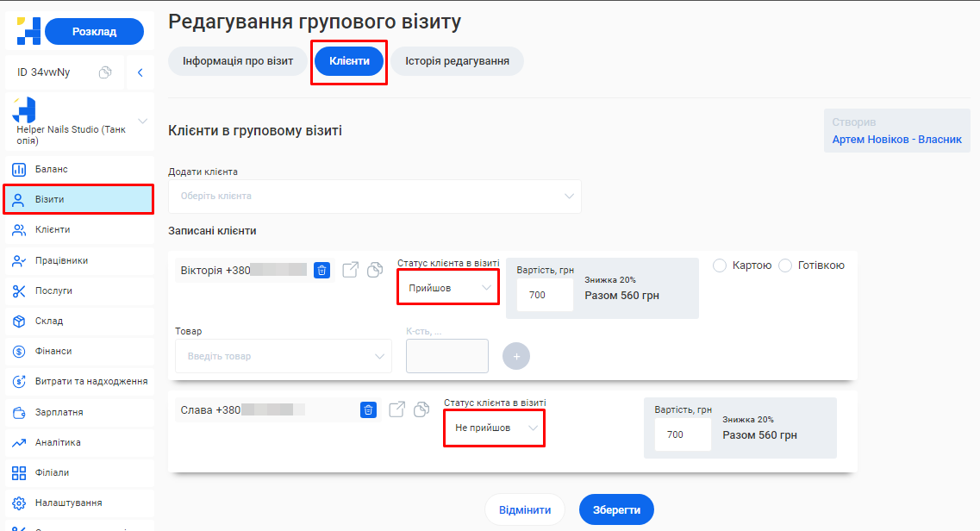Copy ID 34vwNy with copy icon
The image size is (980, 531).
(x=105, y=72)
